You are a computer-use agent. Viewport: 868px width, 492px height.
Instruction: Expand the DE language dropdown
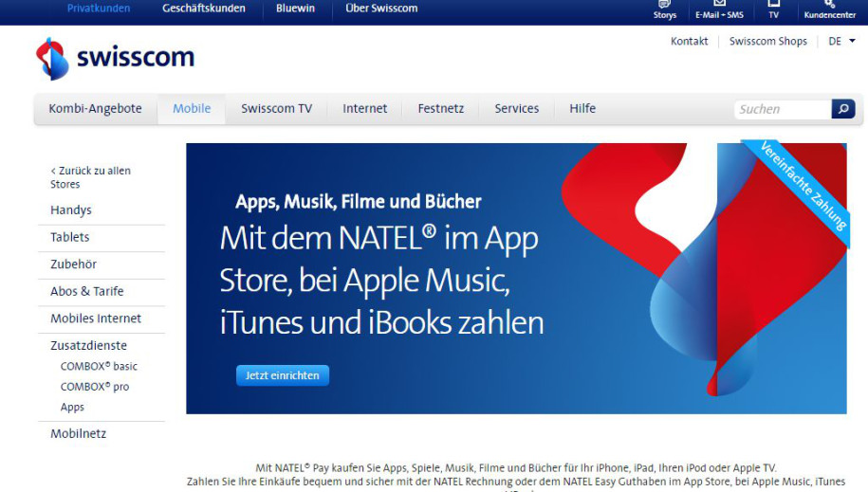(841, 41)
